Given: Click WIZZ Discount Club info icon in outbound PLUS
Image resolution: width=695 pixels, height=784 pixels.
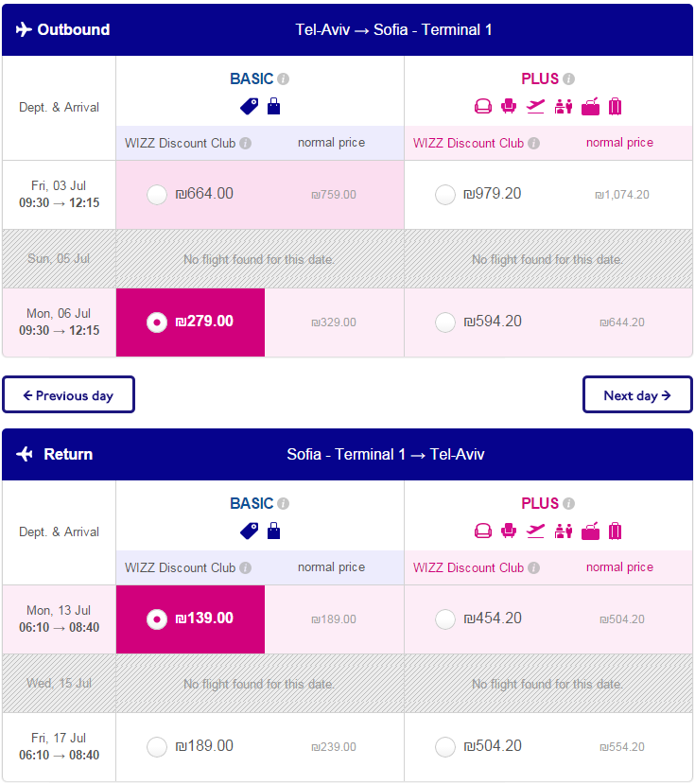Looking at the screenshot, I should (533, 143).
